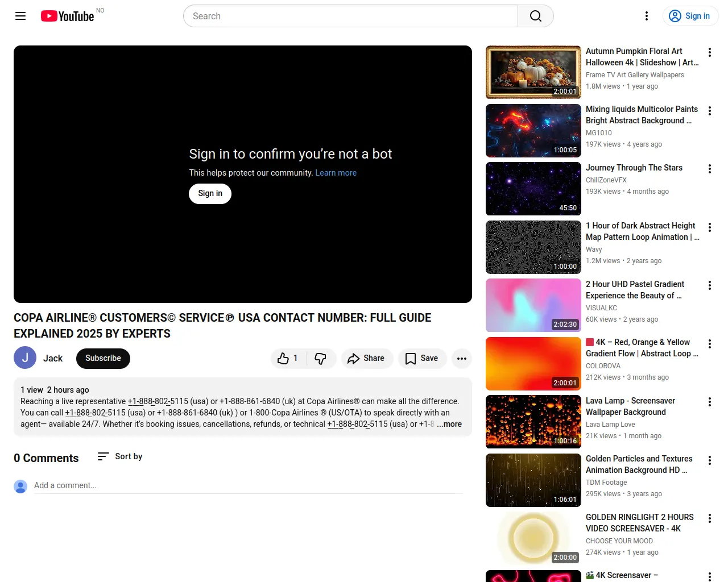
Task: Open the GOLDEN RINGLIGHT 2 HOURS title
Action: pyautogui.click(x=640, y=523)
